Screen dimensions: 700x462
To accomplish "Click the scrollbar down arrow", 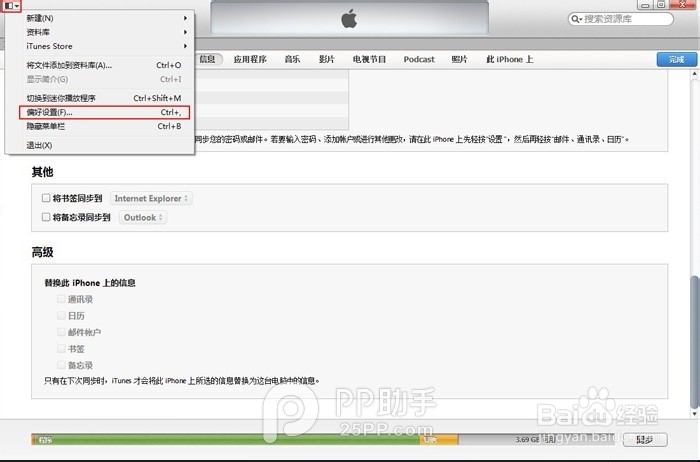I will 694,414.
